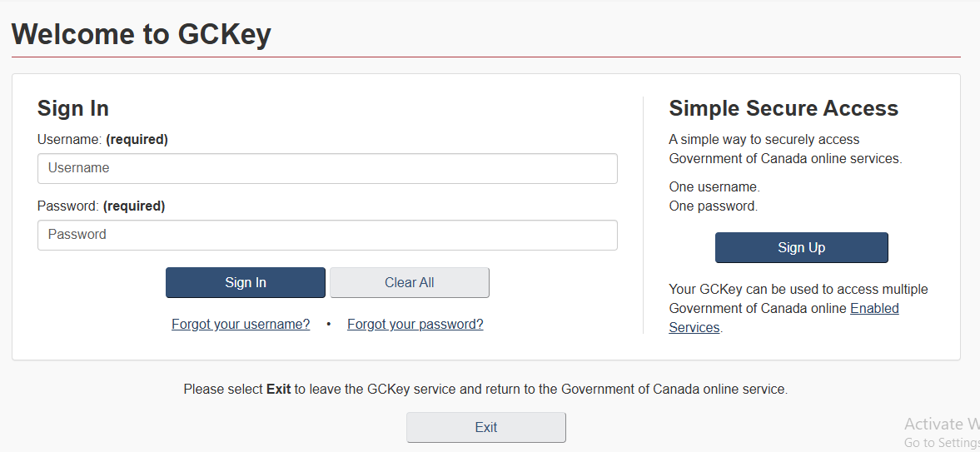Click the bold Exit word in instructions
This screenshot has width=980, height=452.
[x=278, y=390]
